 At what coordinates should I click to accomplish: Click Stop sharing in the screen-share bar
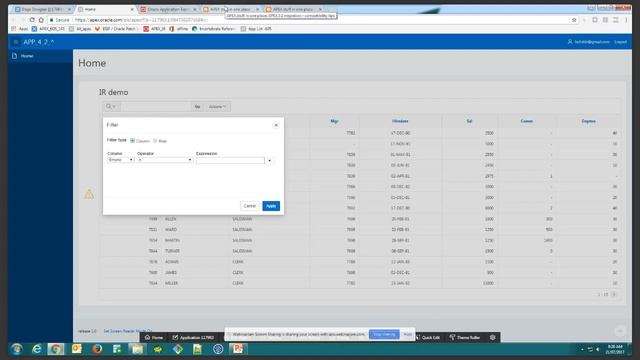coord(384,334)
